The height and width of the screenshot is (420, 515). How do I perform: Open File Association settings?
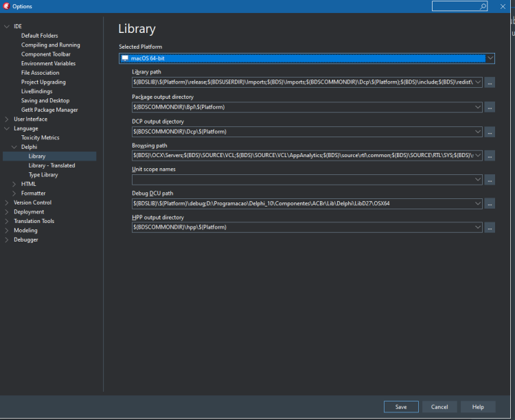pos(40,73)
